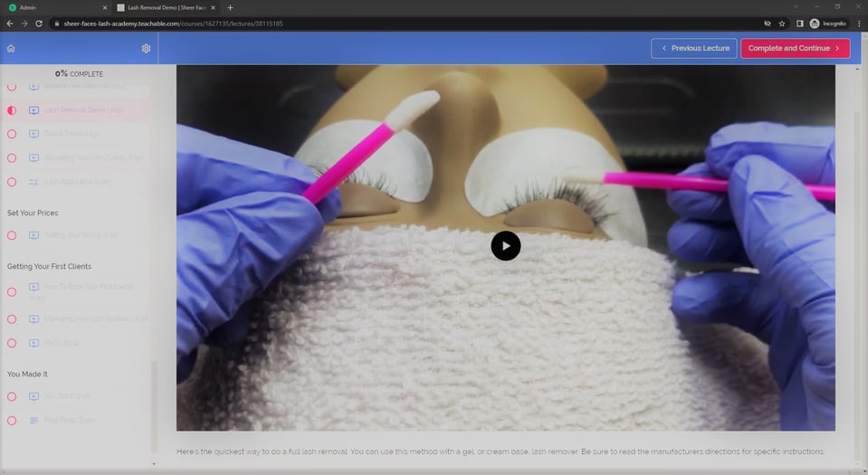Open the Chrome three-dot menu

coord(858,23)
